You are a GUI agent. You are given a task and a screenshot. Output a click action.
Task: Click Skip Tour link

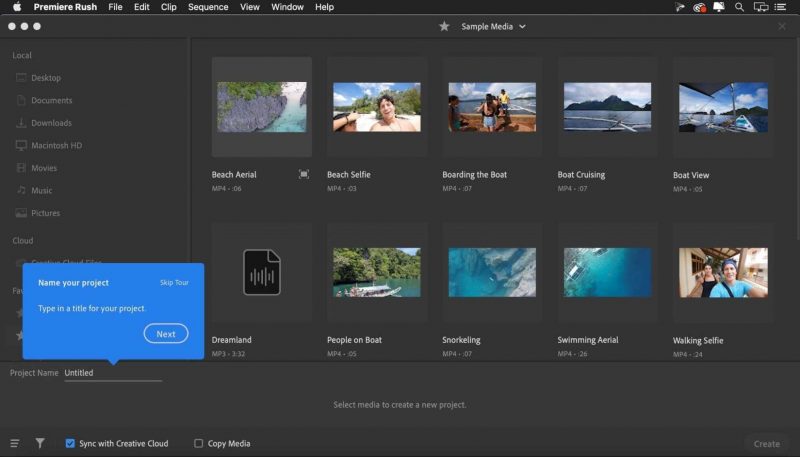pos(174,283)
